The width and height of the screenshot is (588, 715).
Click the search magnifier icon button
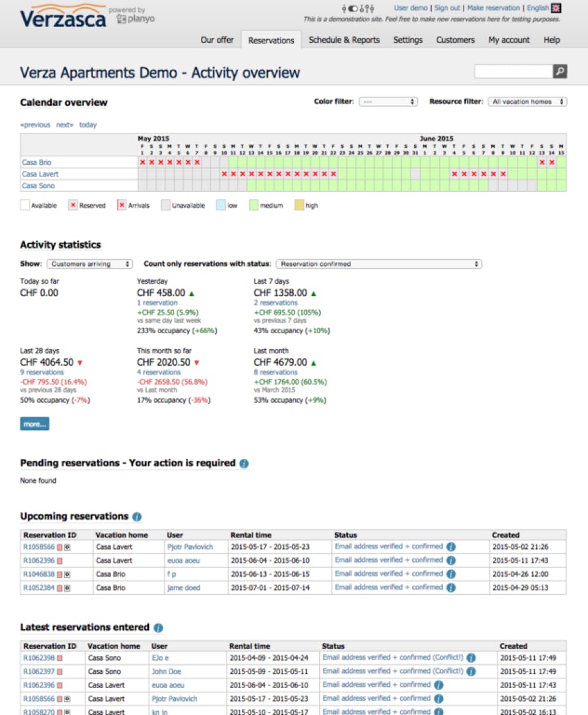tap(560, 72)
